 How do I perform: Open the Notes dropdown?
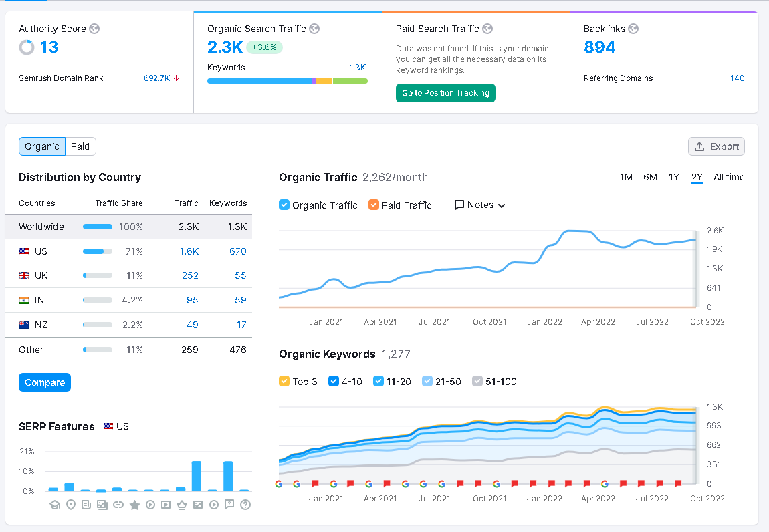click(479, 205)
